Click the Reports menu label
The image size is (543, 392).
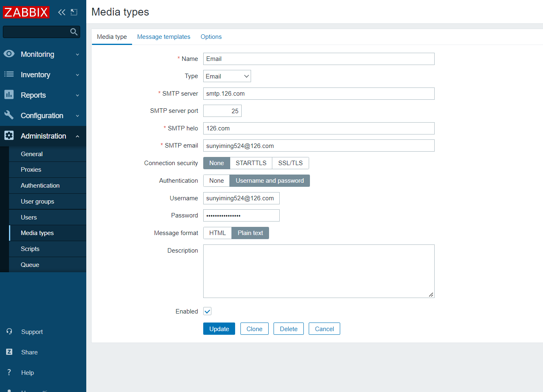[34, 95]
